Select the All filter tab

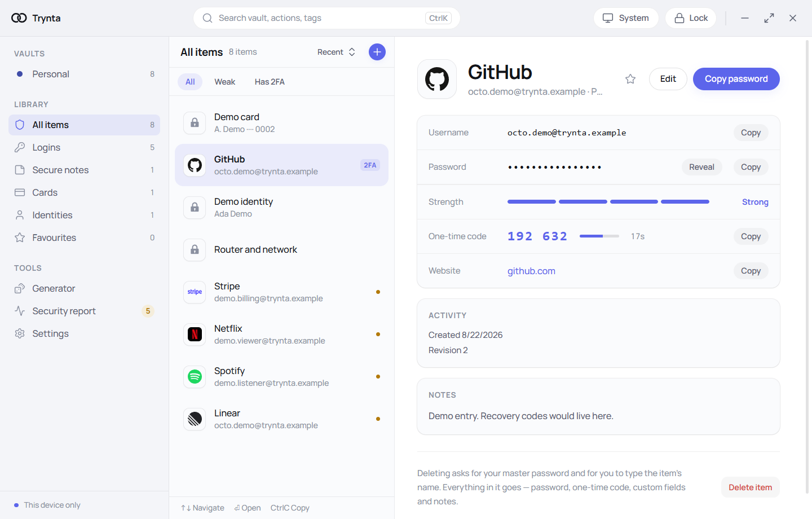click(x=190, y=82)
